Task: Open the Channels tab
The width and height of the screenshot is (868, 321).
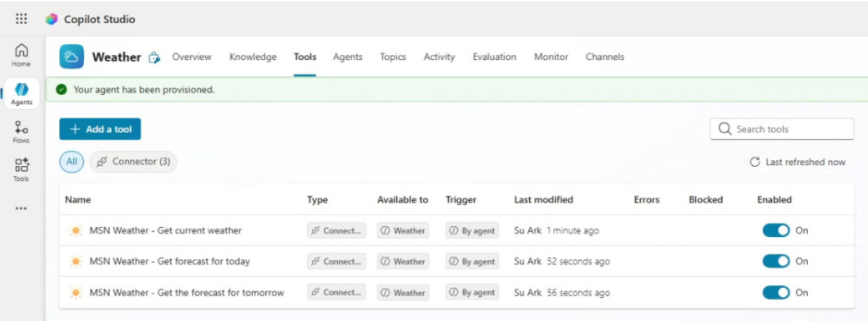Action: click(605, 57)
